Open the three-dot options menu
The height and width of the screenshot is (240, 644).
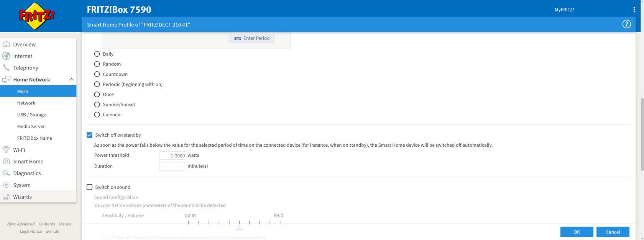coord(634,10)
